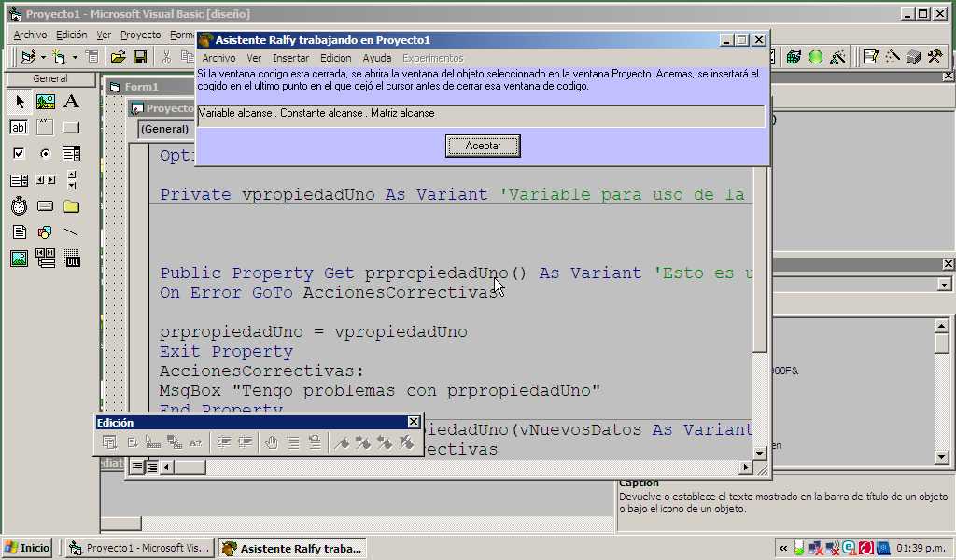Screen dimensions: 956x560
Task: Open Edicion menu in Asistente Ralfy
Action: (335, 58)
